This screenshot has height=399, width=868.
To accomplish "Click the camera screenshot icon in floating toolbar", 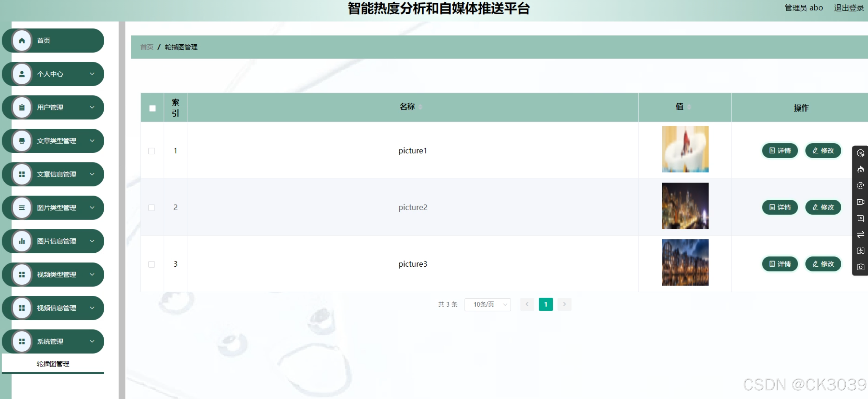I will (x=861, y=267).
